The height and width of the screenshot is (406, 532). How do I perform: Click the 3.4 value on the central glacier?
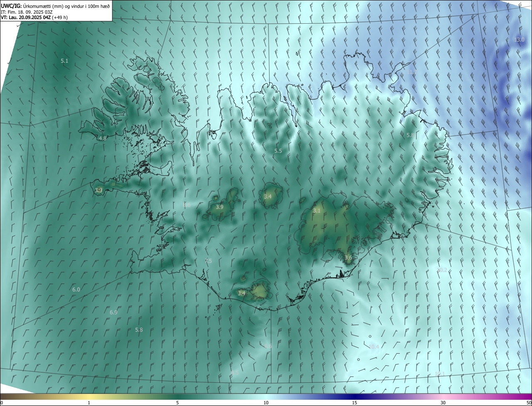coord(268,196)
